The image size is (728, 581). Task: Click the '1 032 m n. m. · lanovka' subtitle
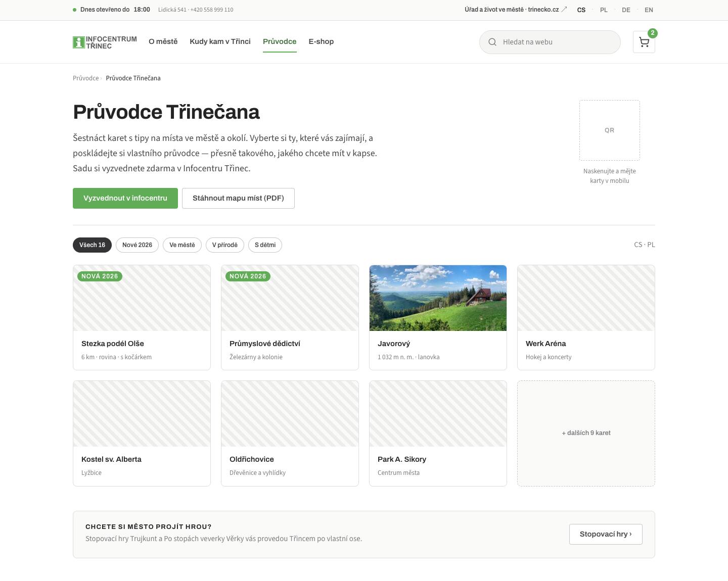(408, 357)
